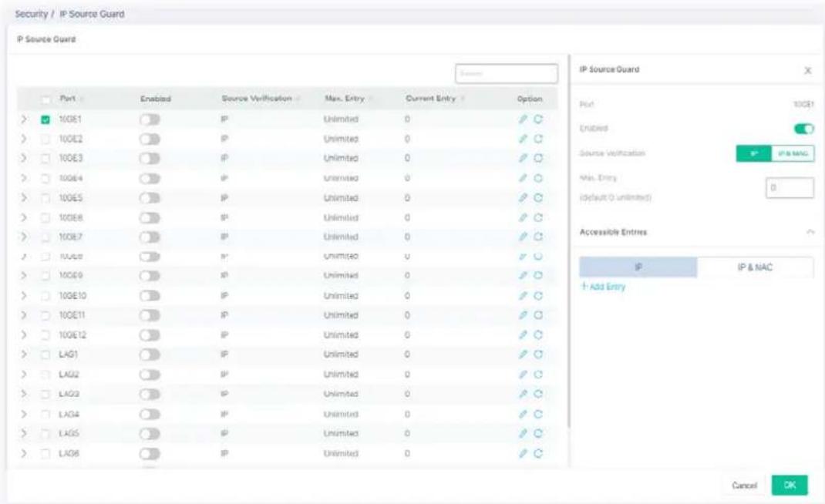This screenshot has width=825, height=504.
Task: Expand the 10GE11 row
Action: click(x=24, y=315)
